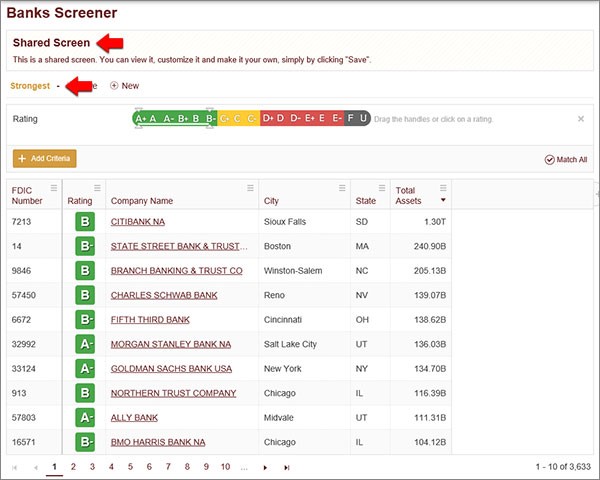Go to next page arrow

(x=265, y=467)
